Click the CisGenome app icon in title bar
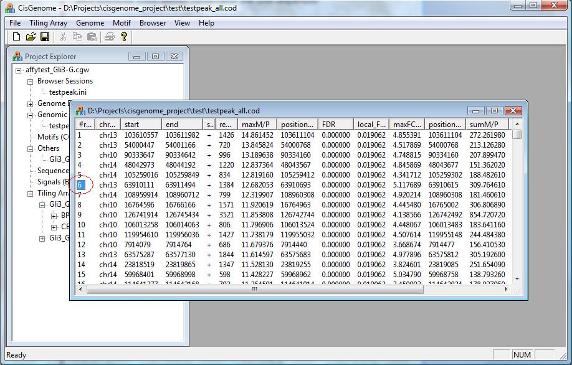Viewport: 572px width, 365px height. pyautogui.click(x=10, y=8)
